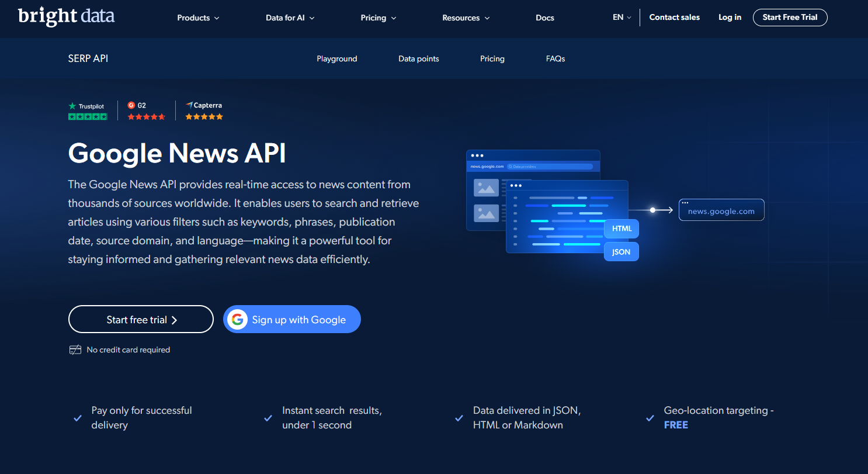The image size is (868, 474).
Task: Click the Google icon in the signup button
Action: [x=238, y=319]
